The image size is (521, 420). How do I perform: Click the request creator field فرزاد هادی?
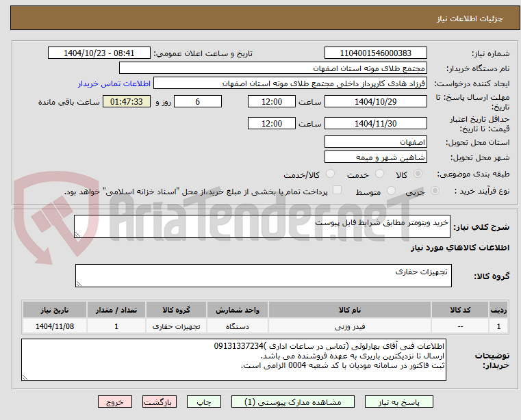coord(290,83)
